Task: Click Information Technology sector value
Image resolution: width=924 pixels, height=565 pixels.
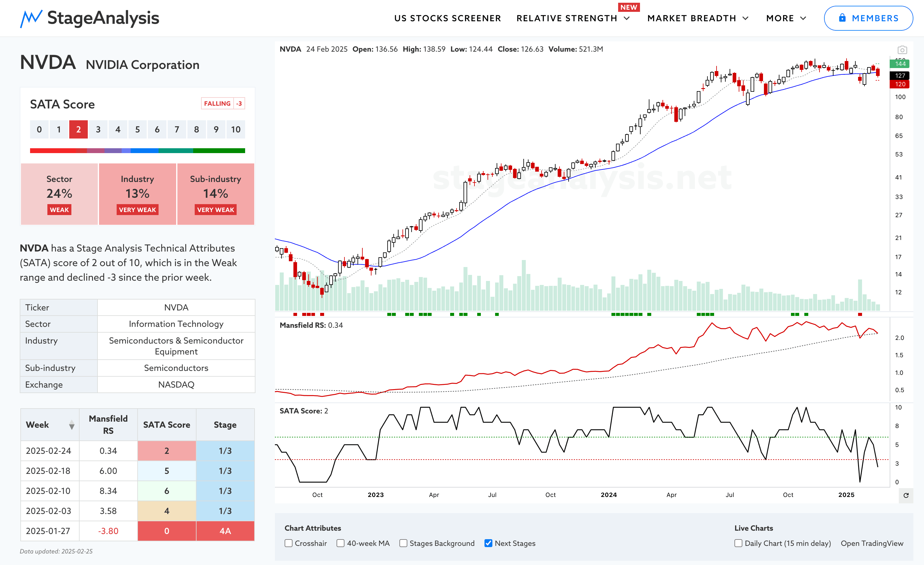Action: (176, 324)
